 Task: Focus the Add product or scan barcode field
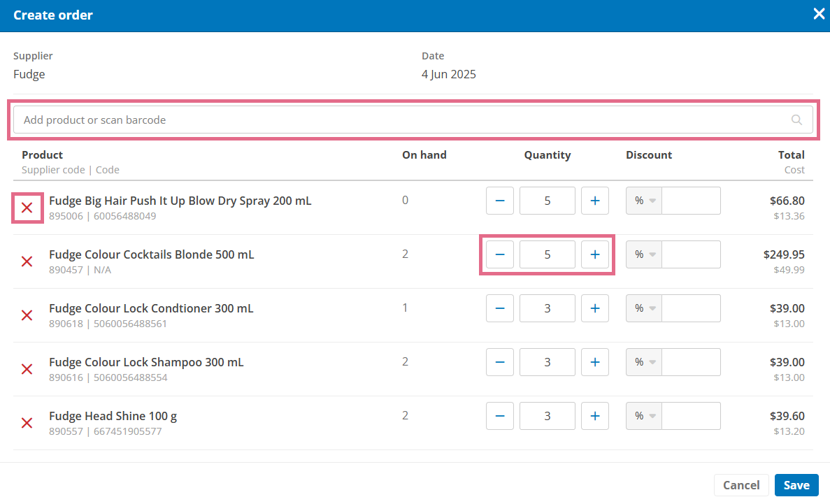tap(413, 120)
